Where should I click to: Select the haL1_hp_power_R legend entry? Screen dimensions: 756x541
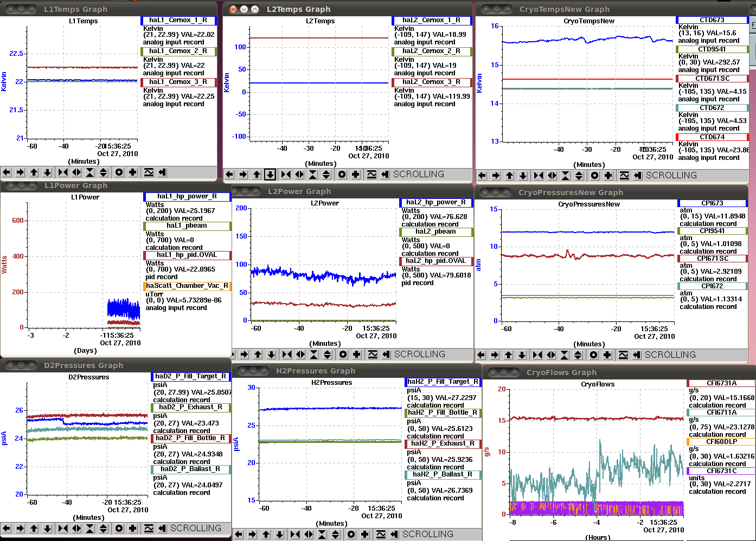(x=187, y=197)
